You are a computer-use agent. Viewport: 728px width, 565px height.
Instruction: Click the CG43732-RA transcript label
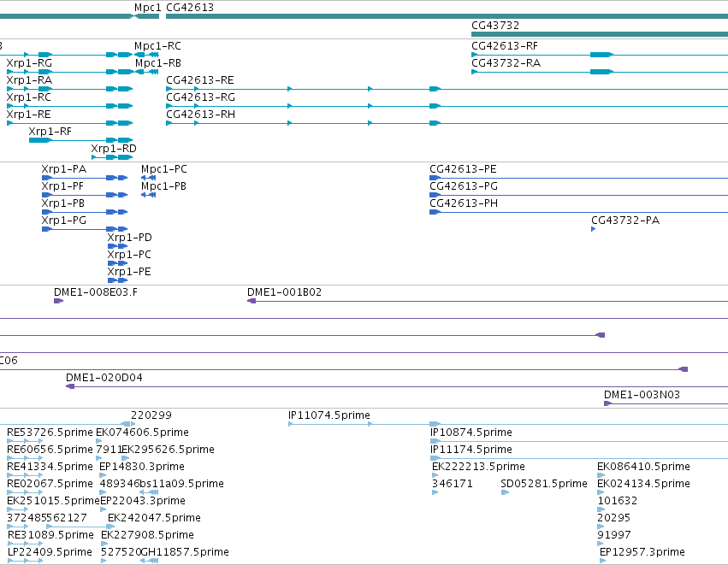506,63
